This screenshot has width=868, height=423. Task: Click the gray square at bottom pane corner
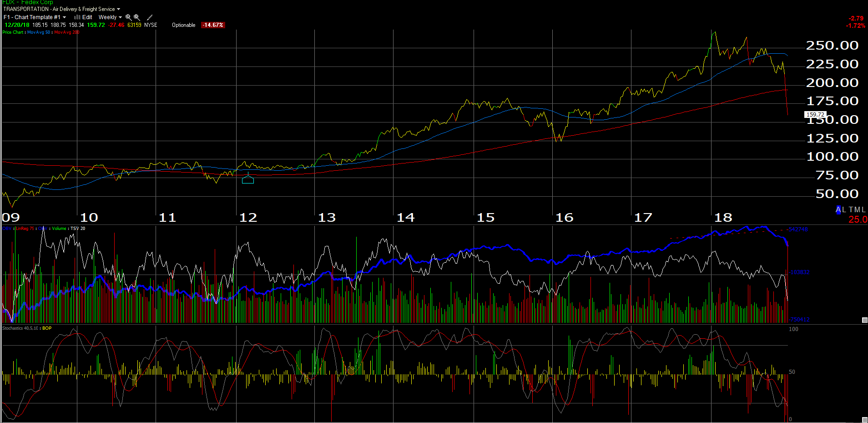click(865, 420)
